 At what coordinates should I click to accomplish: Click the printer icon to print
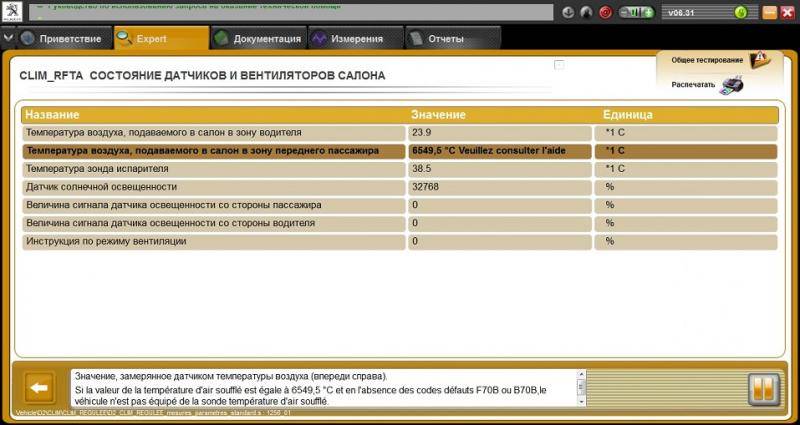(x=732, y=85)
